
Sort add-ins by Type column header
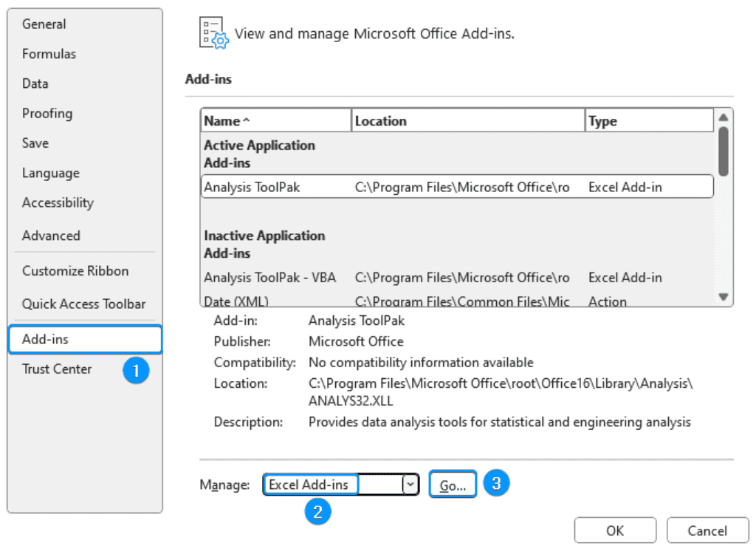pos(650,120)
